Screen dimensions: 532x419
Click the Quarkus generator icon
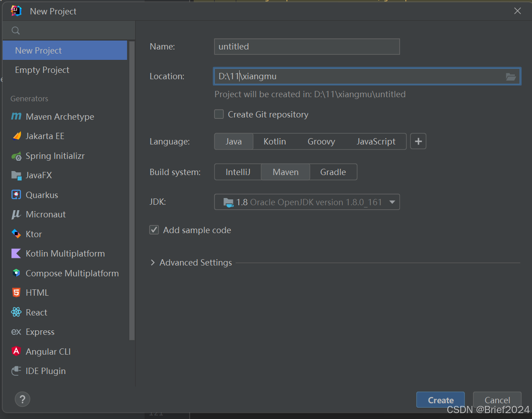coord(16,195)
